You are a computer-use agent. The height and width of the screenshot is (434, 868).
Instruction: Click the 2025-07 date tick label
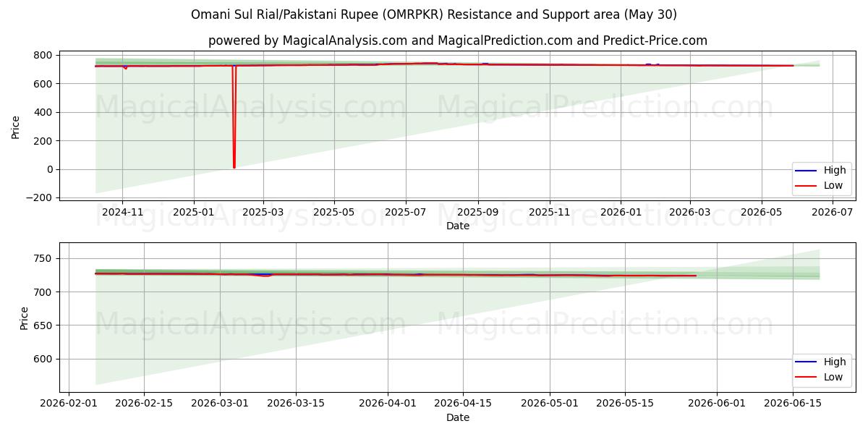tap(405, 212)
